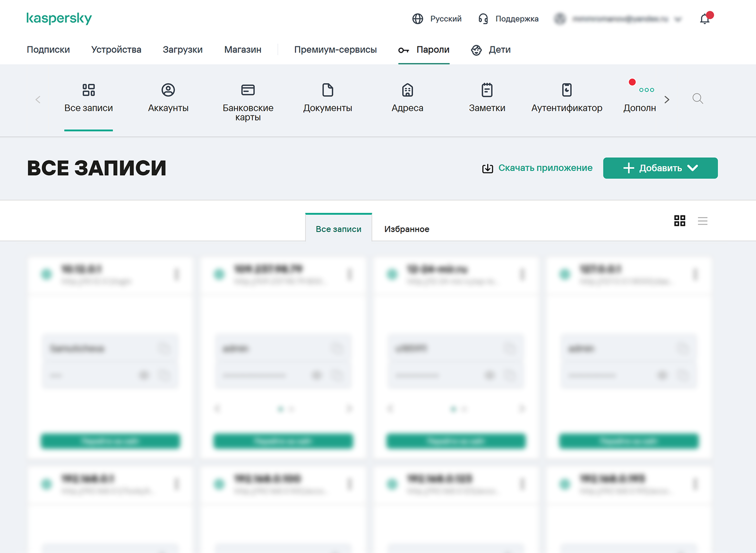Click green button on first card

[110, 441]
